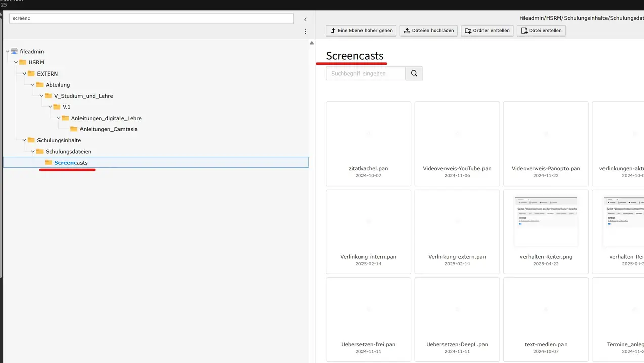644x363 pixels.
Task: Click the magnifier search button
Action: 414,74
